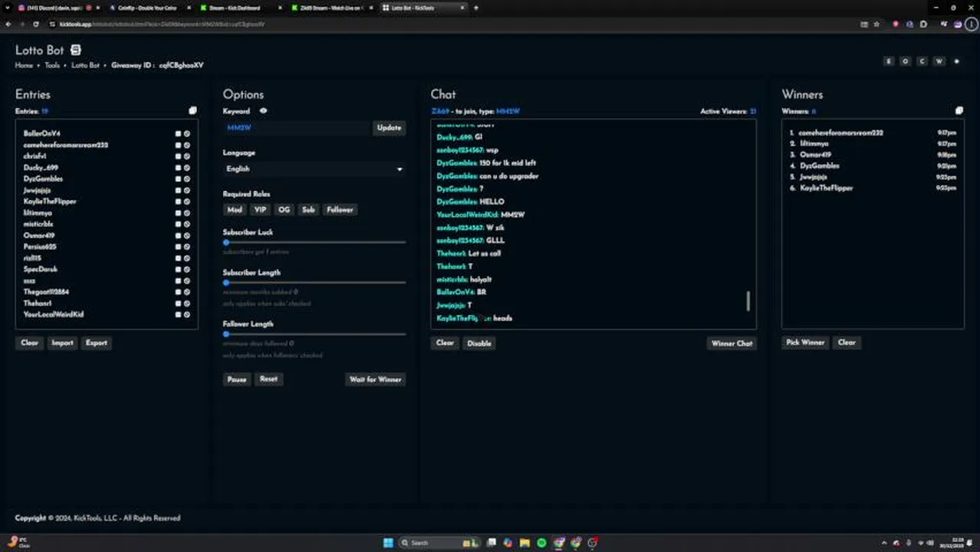980x552 pixels.
Task: Reload the page with browser refresh icon
Action: [35, 24]
